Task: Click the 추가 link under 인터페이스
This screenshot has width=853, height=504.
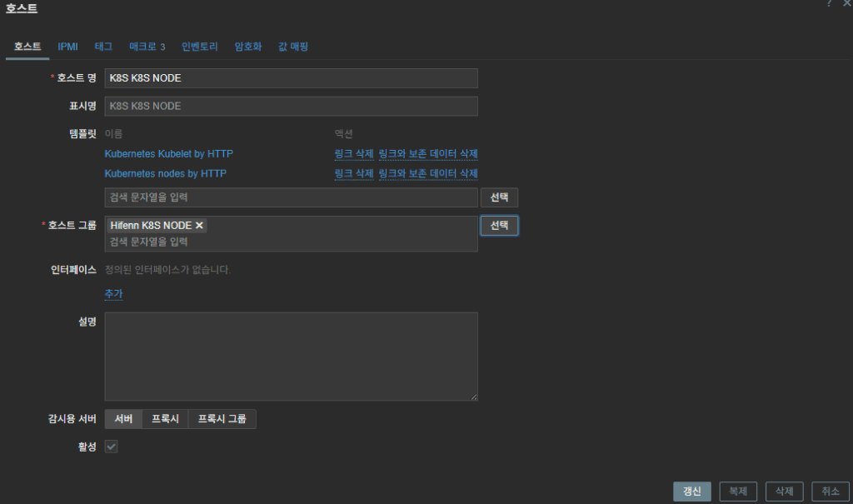Action: pyautogui.click(x=114, y=294)
